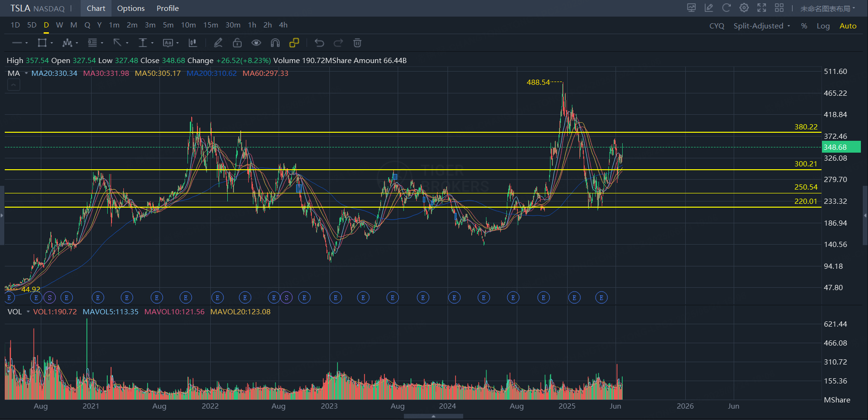The image size is (868, 420).
Task: Open the Split-Adjusted dropdown
Action: [x=762, y=26]
